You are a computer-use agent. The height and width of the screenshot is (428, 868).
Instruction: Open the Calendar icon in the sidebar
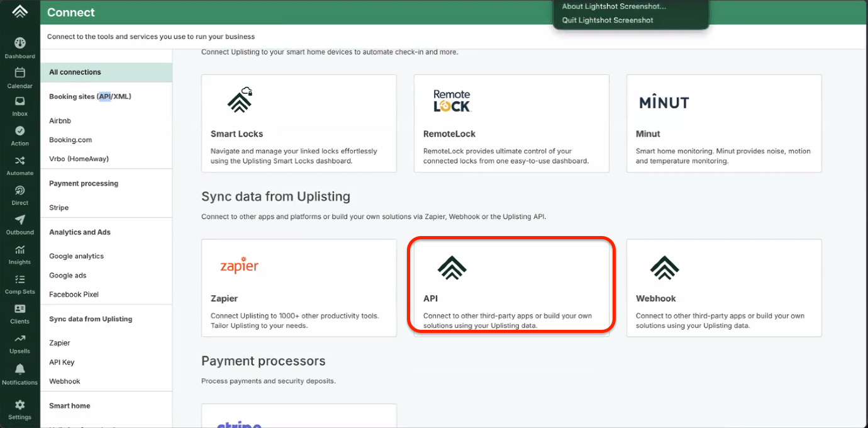20,72
